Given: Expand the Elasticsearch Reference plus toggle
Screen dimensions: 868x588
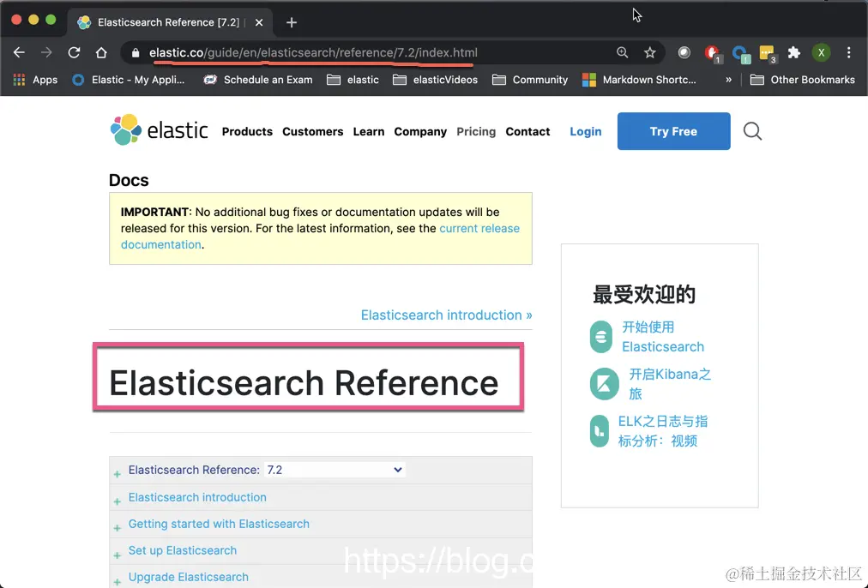Looking at the screenshot, I should coord(117,474).
